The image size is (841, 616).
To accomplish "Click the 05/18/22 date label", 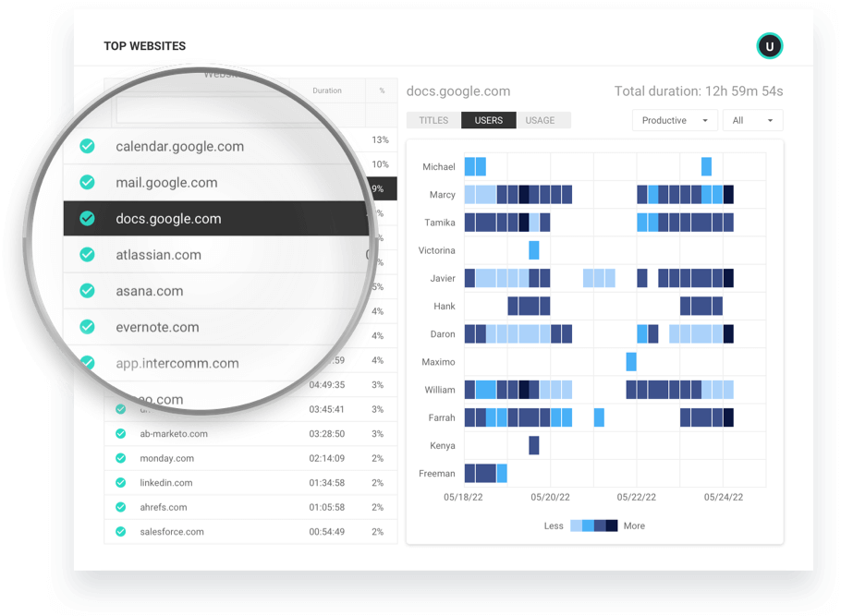I will coord(463,497).
